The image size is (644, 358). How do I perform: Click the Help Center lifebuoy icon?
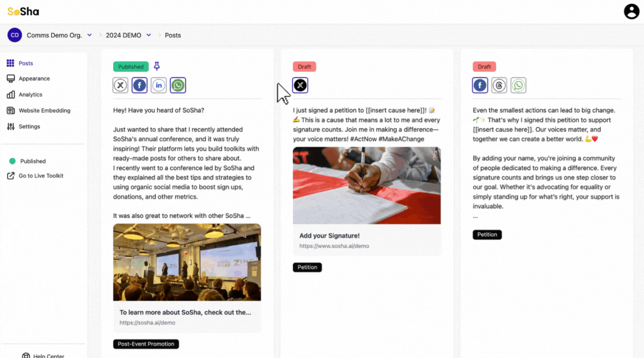[26, 355]
